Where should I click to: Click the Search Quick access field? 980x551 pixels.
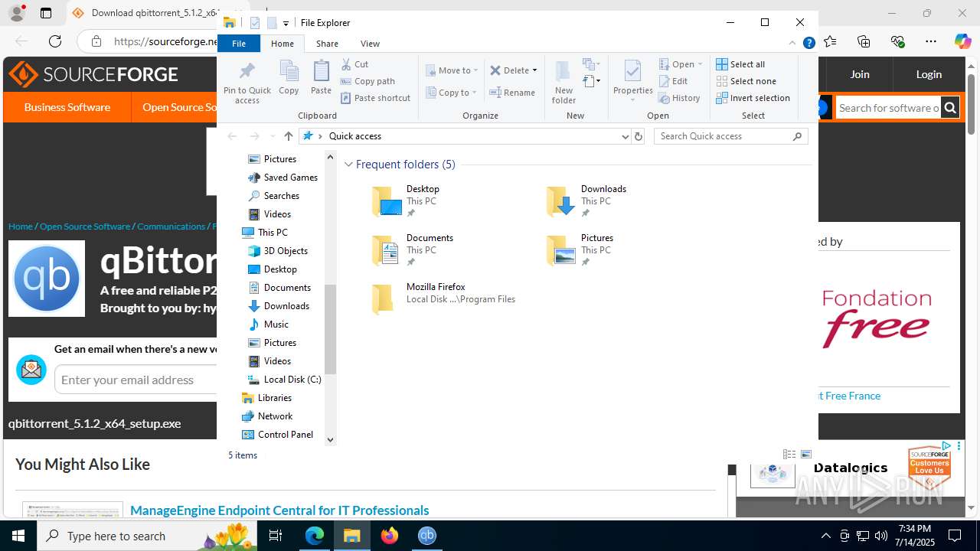point(731,136)
